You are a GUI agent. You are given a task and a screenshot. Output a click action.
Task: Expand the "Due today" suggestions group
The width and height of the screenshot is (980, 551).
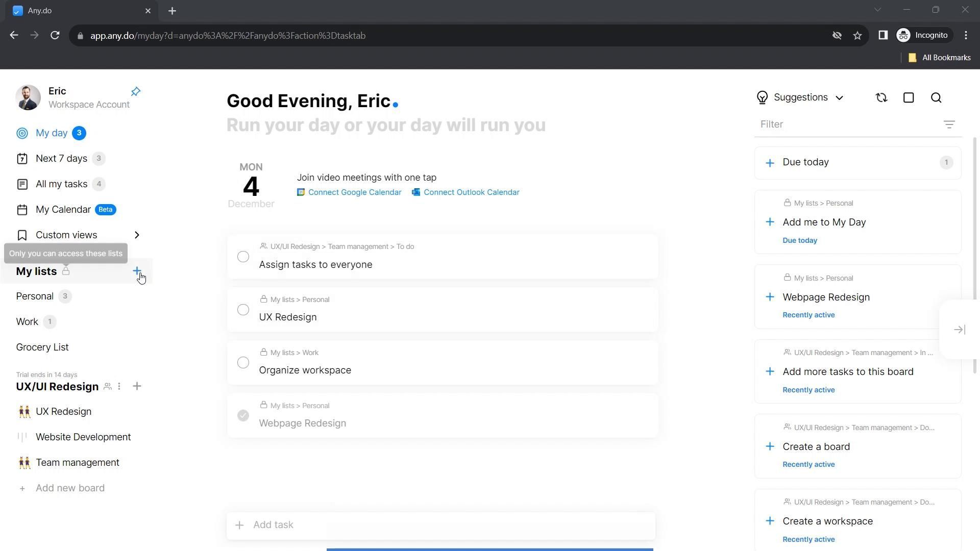[x=770, y=163]
